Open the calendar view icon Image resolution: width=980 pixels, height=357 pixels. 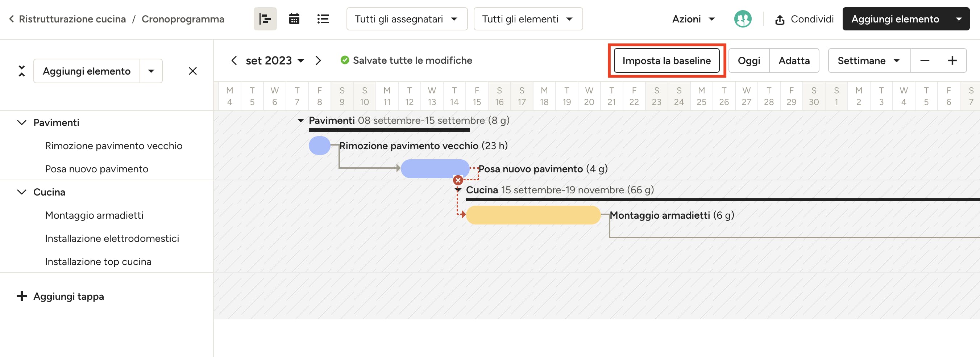click(294, 18)
